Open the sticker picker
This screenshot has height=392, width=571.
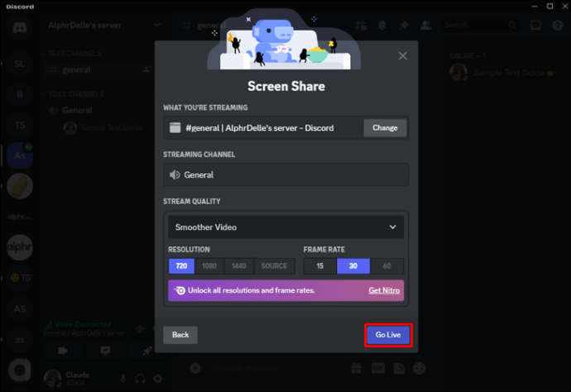click(399, 368)
